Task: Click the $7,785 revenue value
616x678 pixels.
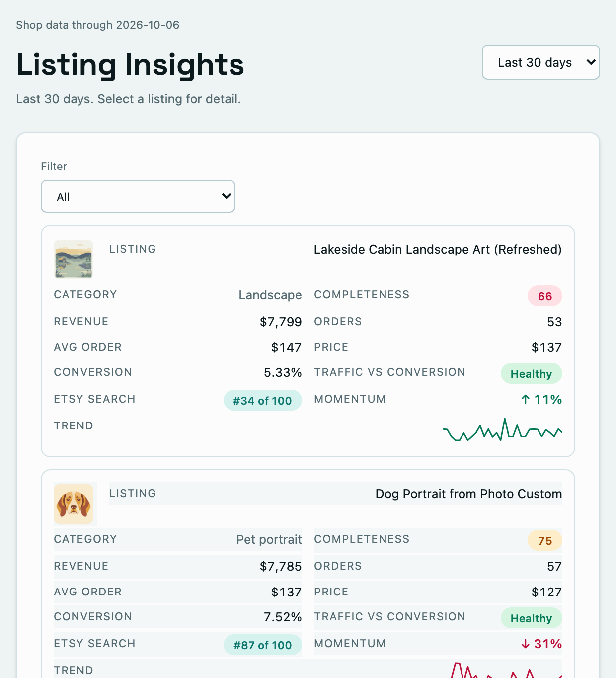Action: 281,566
